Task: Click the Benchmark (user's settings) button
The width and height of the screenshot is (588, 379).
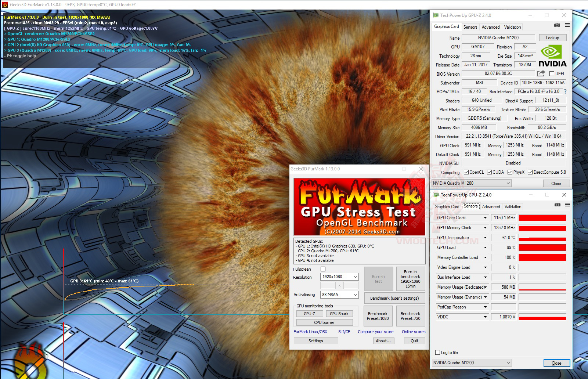Action: pos(394,298)
